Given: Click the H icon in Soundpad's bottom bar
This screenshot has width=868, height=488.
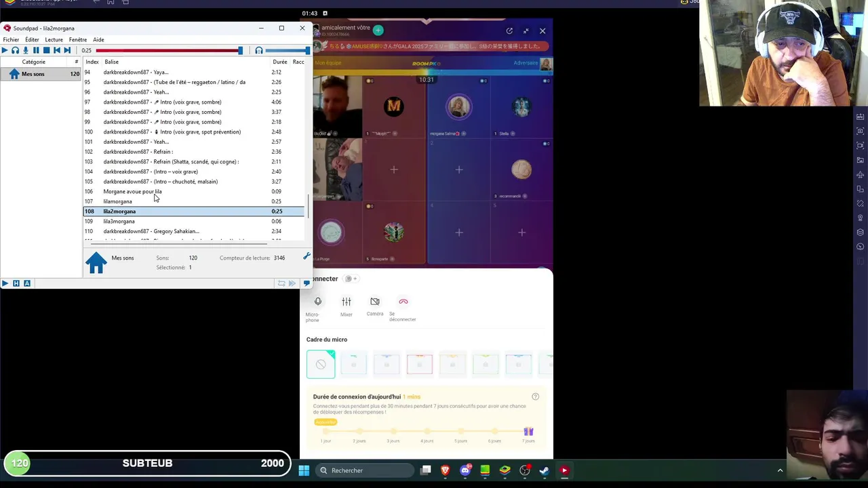Looking at the screenshot, I should 16,283.
